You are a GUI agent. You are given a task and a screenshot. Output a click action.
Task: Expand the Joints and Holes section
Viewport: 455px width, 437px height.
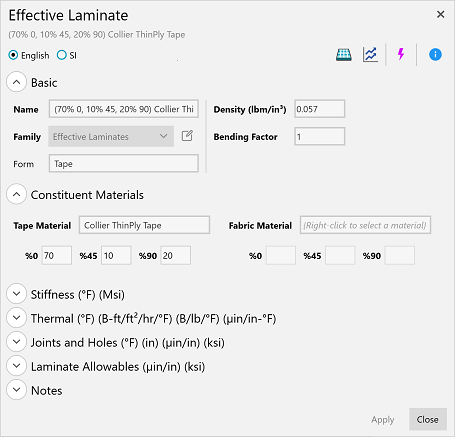(16, 342)
